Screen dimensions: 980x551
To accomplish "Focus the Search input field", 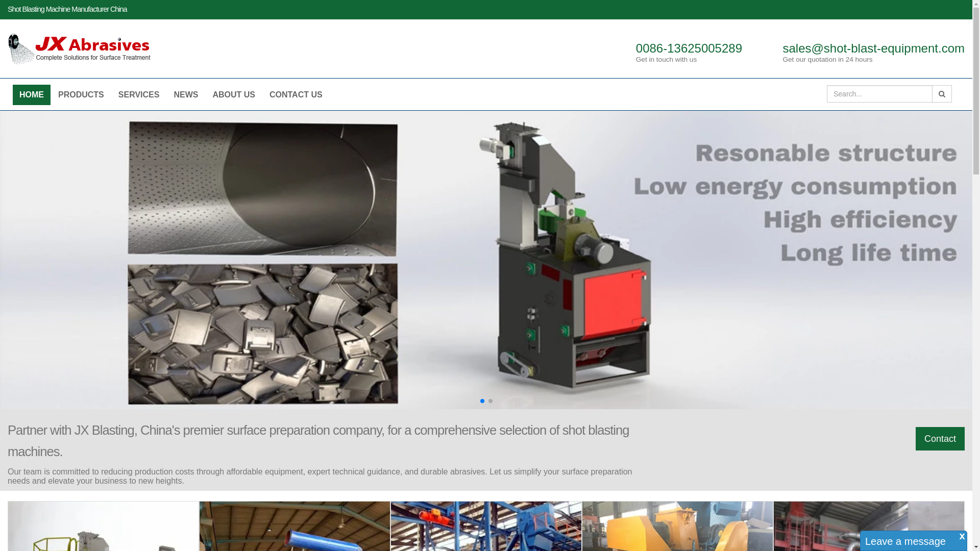I will [879, 94].
